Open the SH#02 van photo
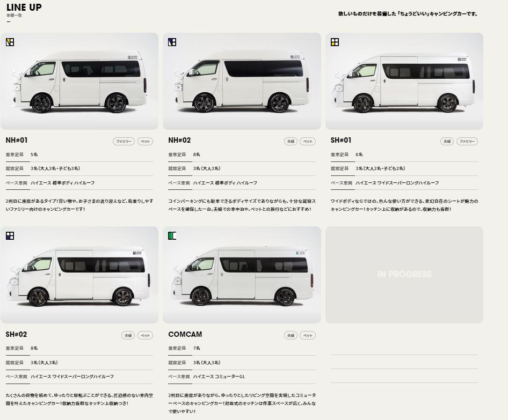This screenshot has width=508, height=420. click(79, 275)
